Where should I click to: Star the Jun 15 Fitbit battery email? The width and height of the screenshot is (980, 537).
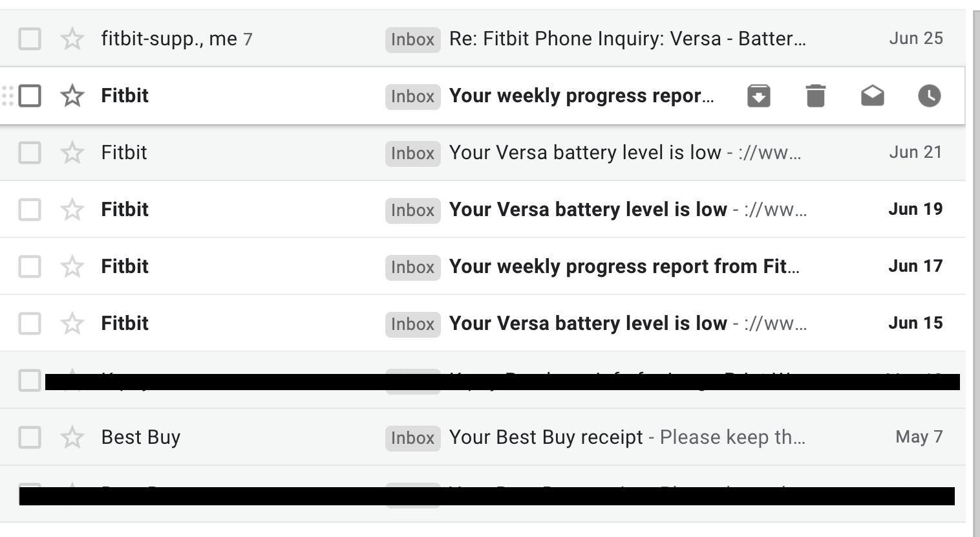(72, 323)
